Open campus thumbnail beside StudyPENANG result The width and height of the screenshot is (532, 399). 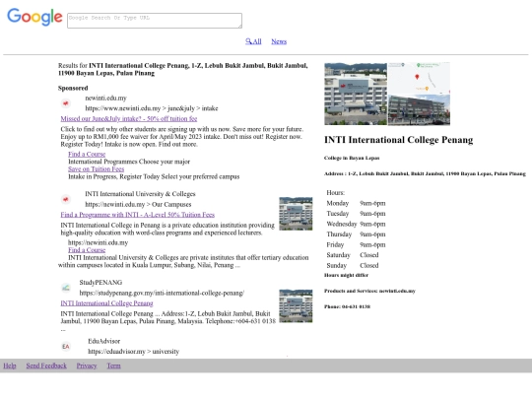coord(296,305)
